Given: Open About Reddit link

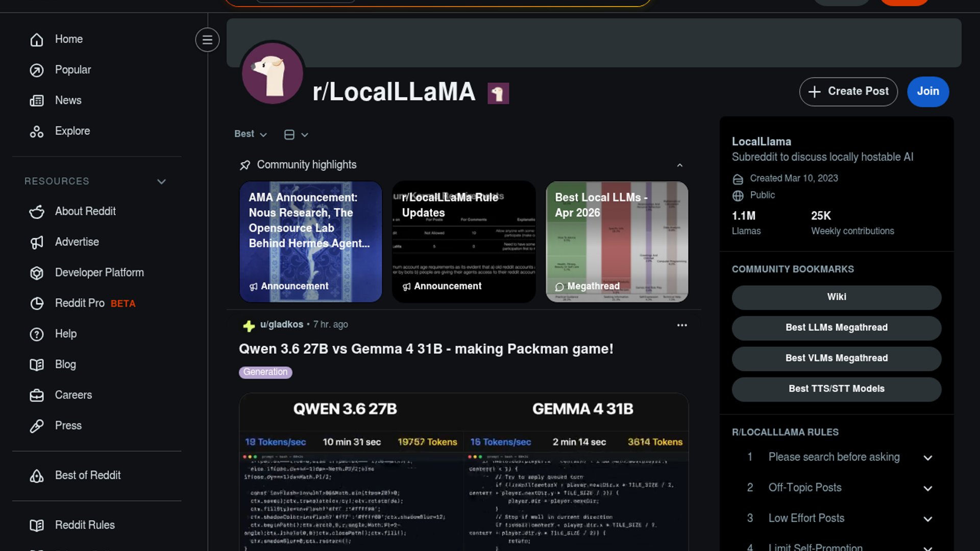Looking at the screenshot, I should point(85,211).
